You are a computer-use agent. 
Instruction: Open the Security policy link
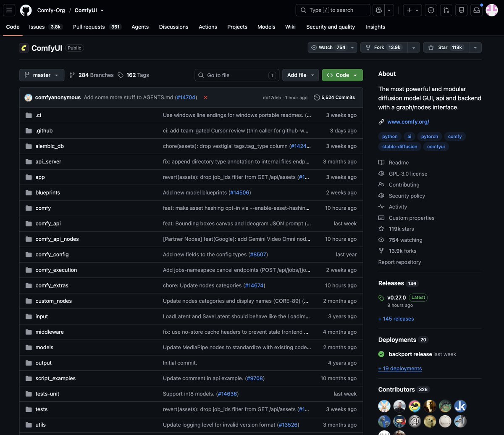pyautogui.click(x=407, y=196)
